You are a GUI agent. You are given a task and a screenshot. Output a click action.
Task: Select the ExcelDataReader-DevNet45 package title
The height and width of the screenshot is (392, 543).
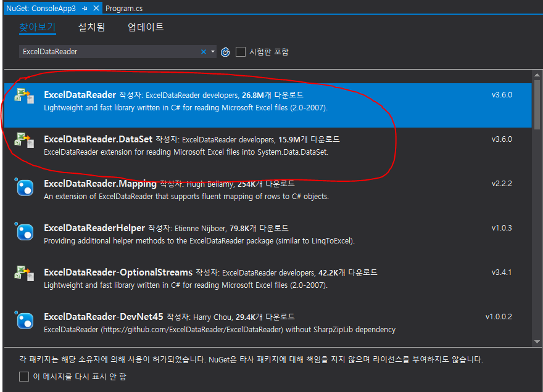(104, 317)
